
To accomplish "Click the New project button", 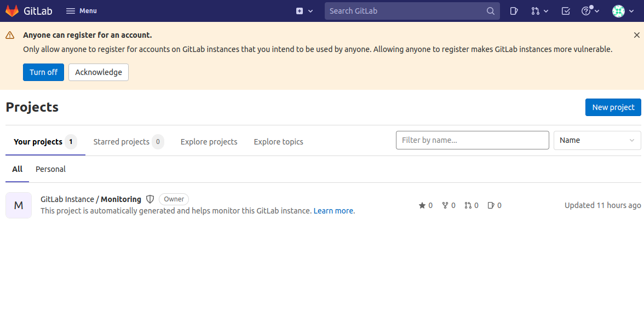I will (613, 107).
